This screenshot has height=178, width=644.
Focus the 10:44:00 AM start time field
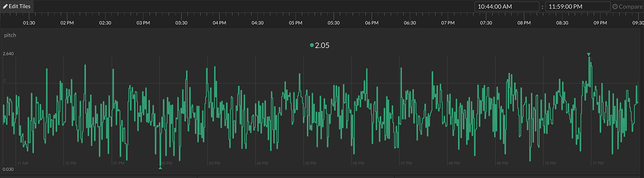[x=506, y=6]
